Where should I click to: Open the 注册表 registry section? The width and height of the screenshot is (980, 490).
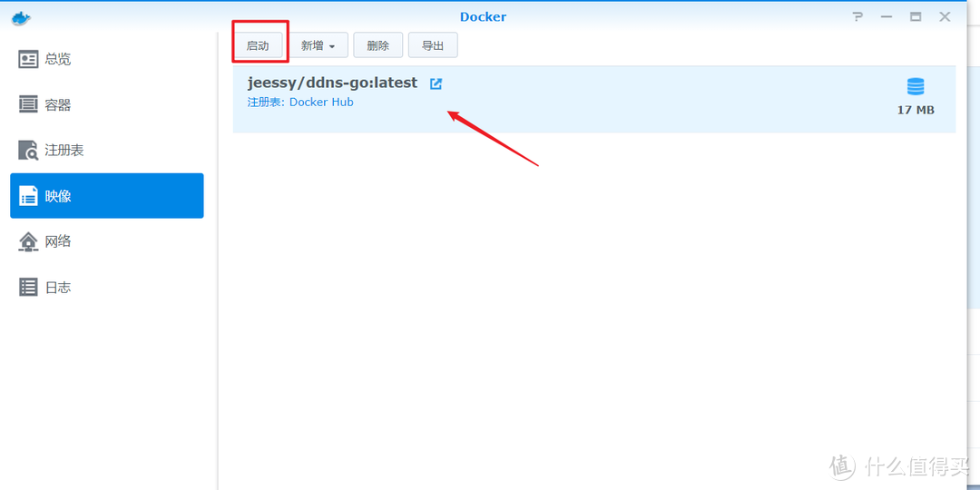pyautogui.click(x=107, y=150)
